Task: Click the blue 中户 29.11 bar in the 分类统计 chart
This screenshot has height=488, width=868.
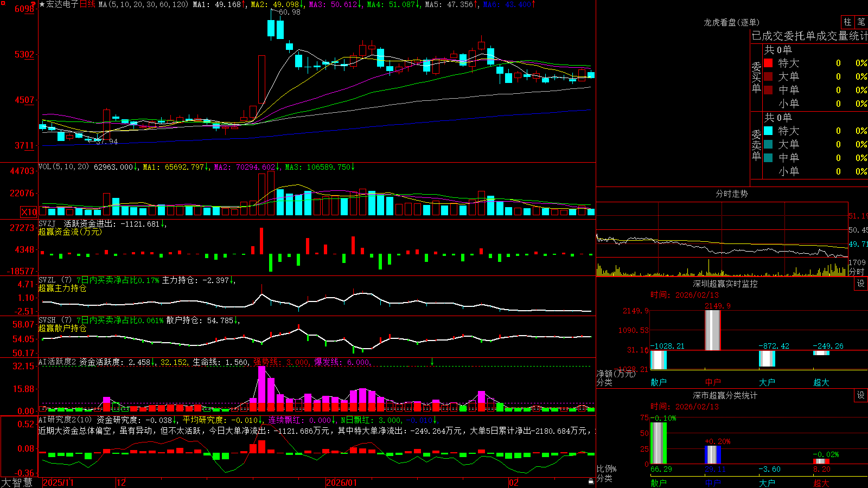Action: tap(713, 455)
